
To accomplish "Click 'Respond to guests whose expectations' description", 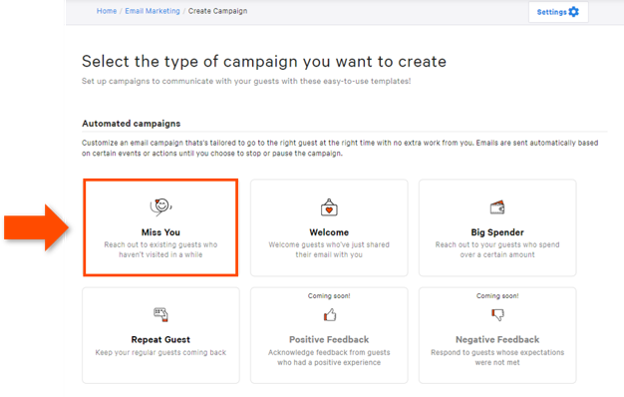I will [x=497, y=357].
